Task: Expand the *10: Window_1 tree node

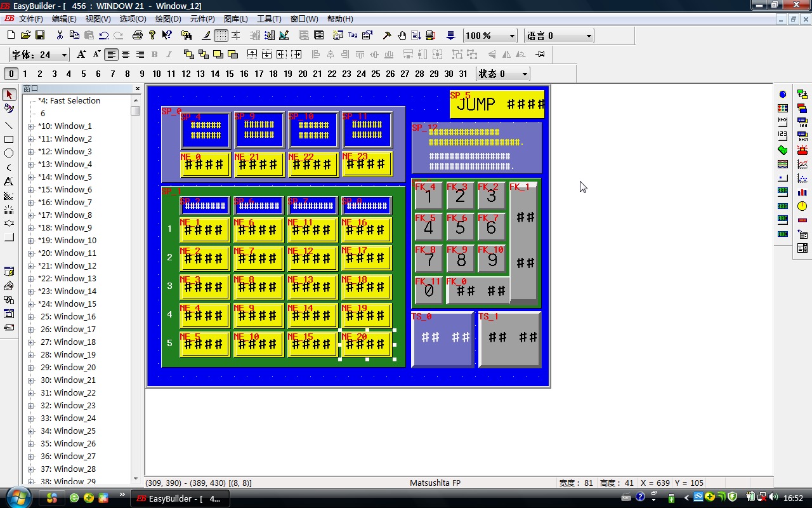Action: coord(30,126)
